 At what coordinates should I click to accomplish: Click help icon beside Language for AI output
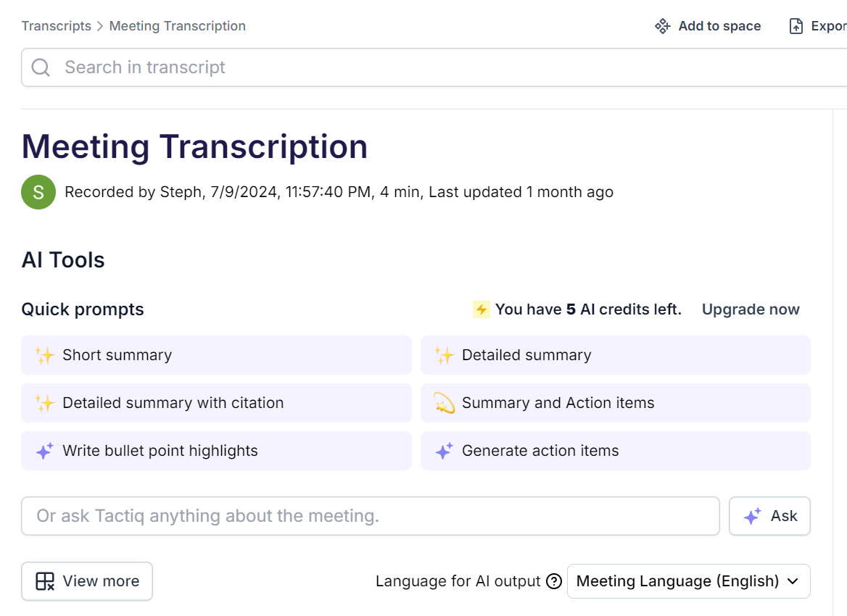coord(554,581)
